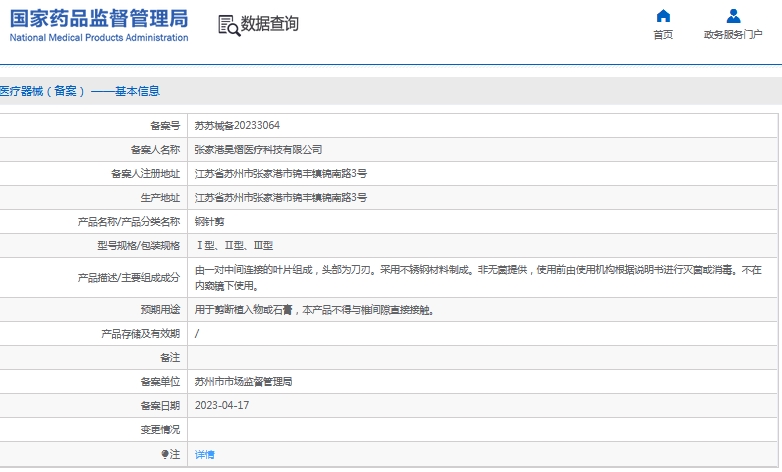Click National Medical Products Administration English text
Screen dimensions: 782x472
pyautogui.click(x=99, y=37)
